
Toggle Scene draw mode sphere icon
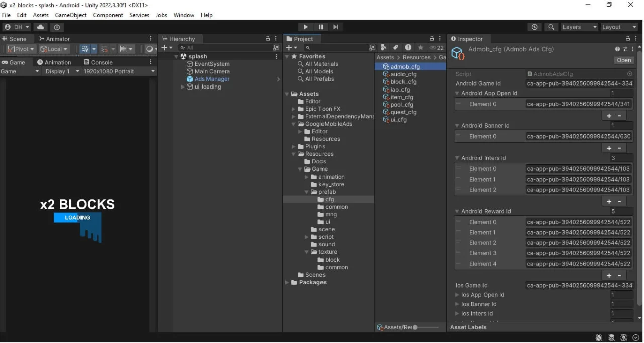[x=150, y=49]
